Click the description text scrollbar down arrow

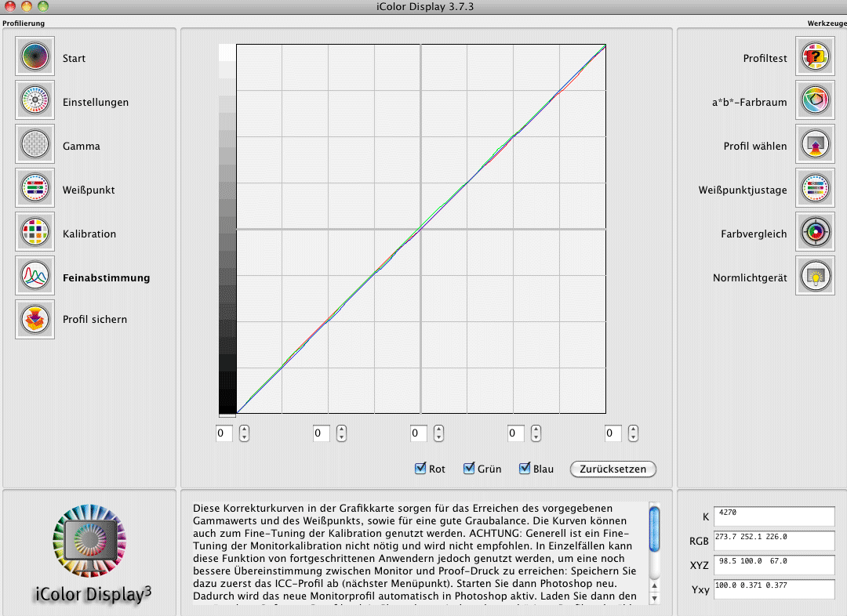[654, 599]
